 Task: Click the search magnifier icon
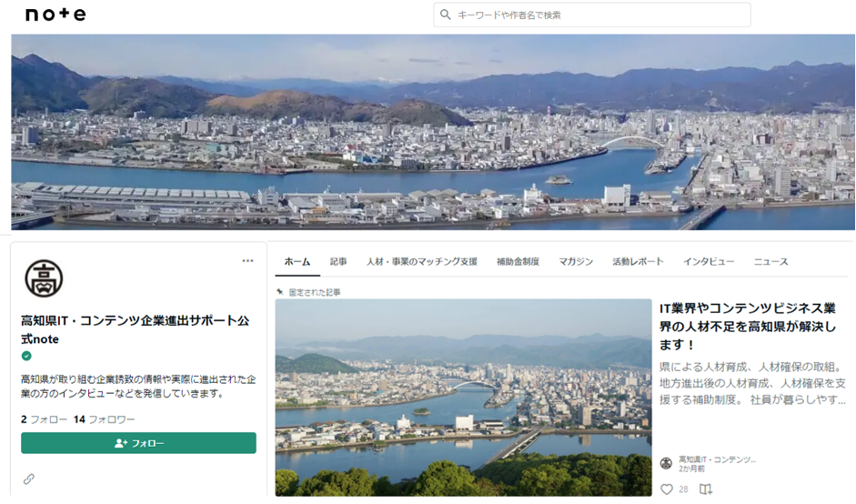pyautogui.click(x=446, y=15)
